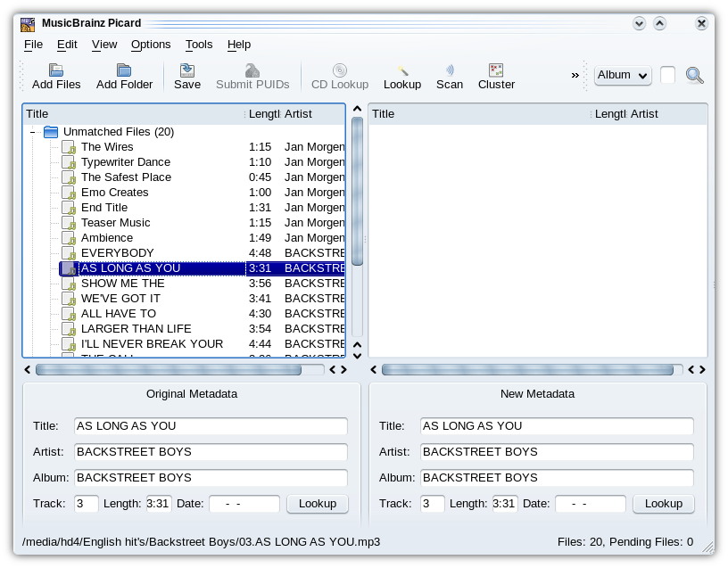Click Lookup button under Original Metadata
This screenshot has width=728, height=568.
pos(317,504)
